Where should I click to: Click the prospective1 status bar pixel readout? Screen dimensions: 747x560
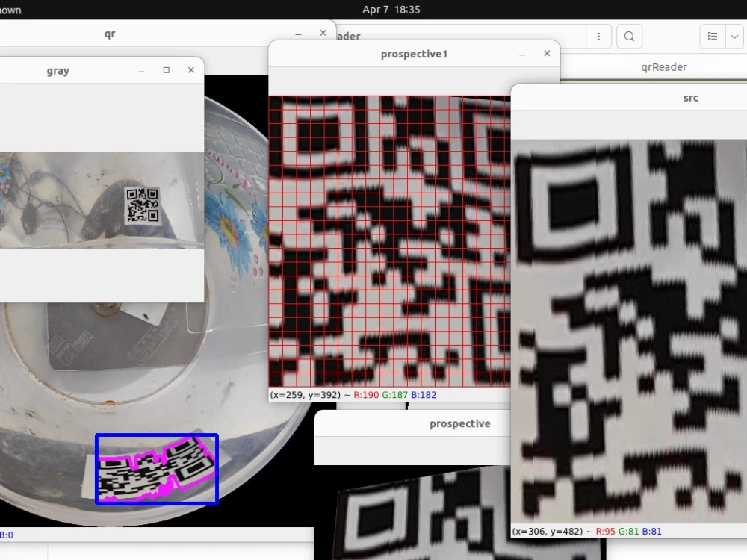click(353, 395)
